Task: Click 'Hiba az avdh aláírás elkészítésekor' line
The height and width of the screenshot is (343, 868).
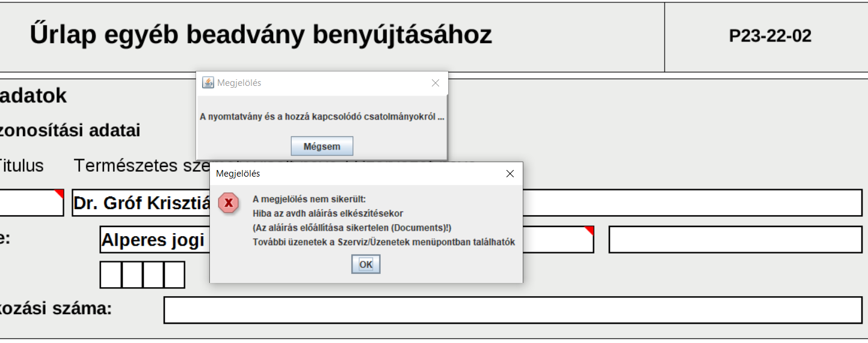Action: pyautogui.click(x=328, y=213)
